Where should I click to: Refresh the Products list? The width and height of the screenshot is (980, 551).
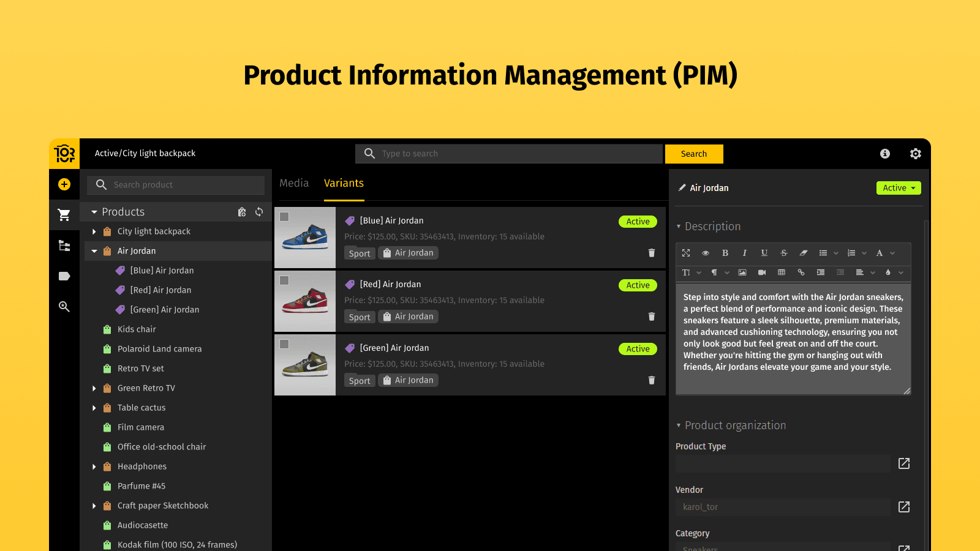[259, 212]
